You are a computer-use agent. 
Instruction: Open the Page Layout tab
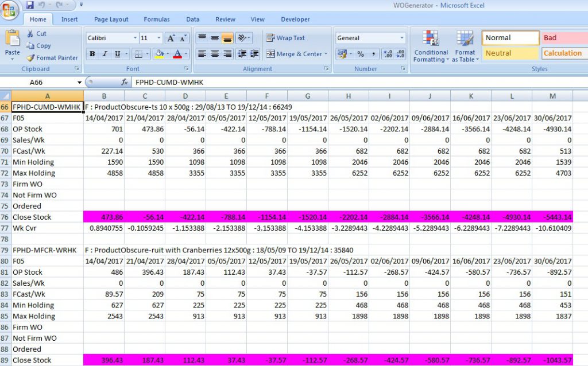point(111,20)
